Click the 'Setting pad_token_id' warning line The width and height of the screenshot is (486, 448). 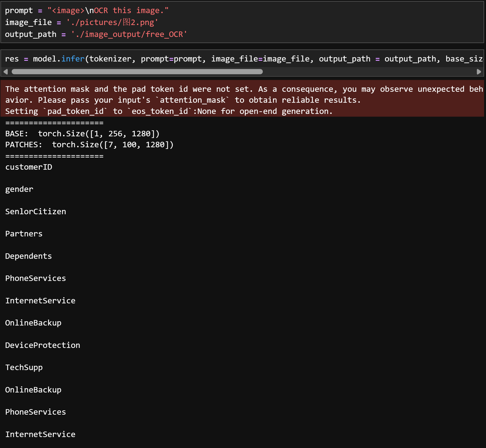point(169,111)
